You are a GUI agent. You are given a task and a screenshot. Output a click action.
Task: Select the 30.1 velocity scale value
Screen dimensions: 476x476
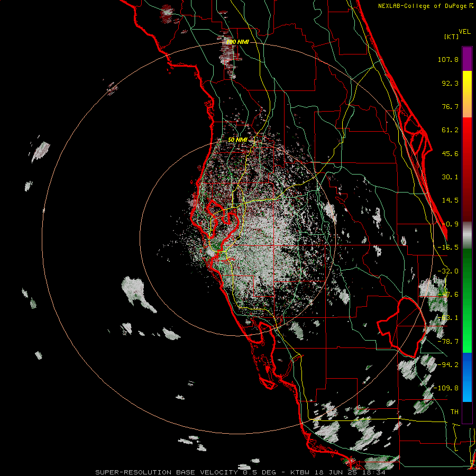pos(450,177)
